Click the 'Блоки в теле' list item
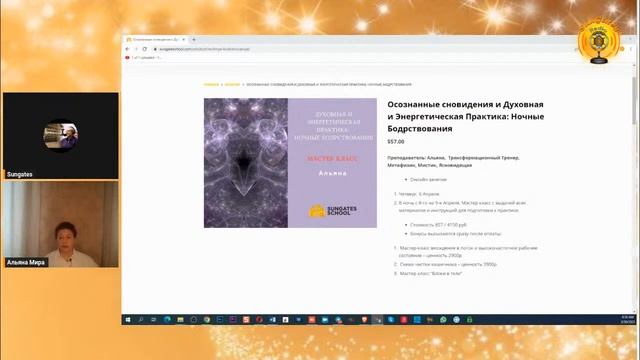Viewport: 640px width, 360px height. click(431, 273)
